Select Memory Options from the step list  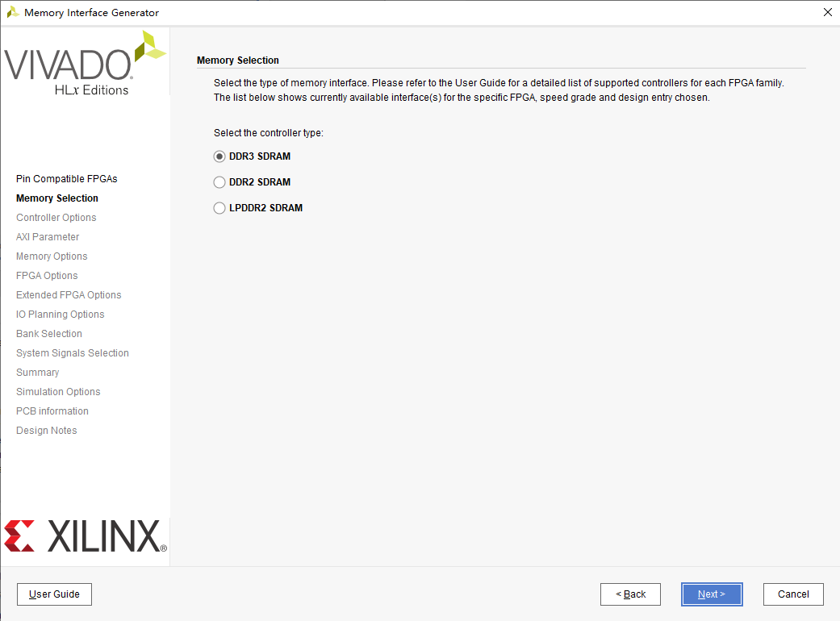tap(52, 256)
